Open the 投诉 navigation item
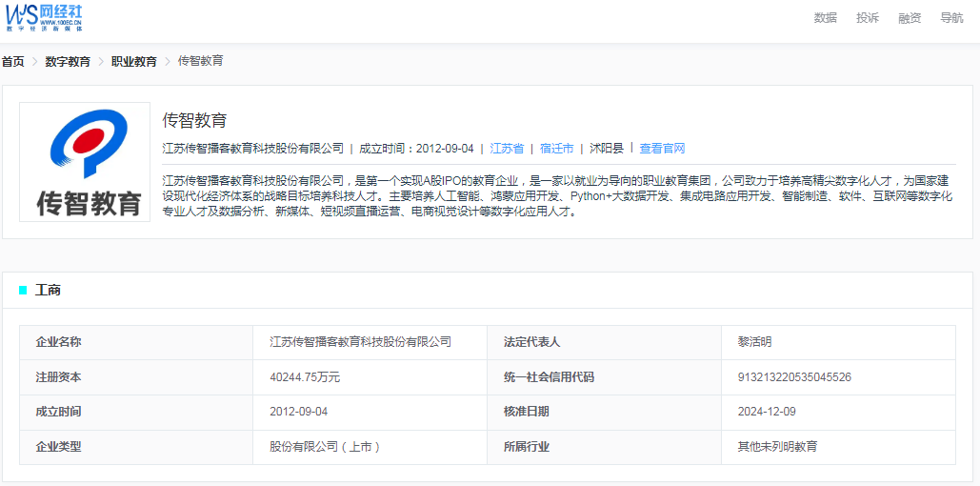 [x=868, y=18]
